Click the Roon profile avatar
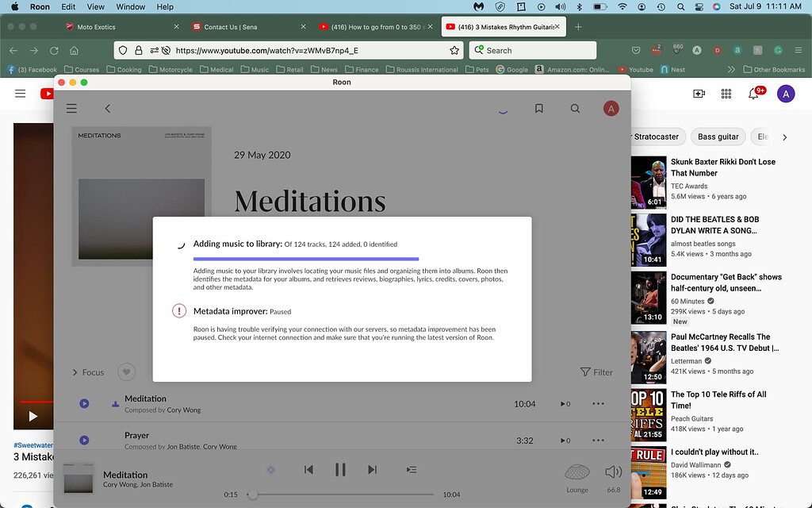This screenshot has width=812, height=508. coord(611,108)
